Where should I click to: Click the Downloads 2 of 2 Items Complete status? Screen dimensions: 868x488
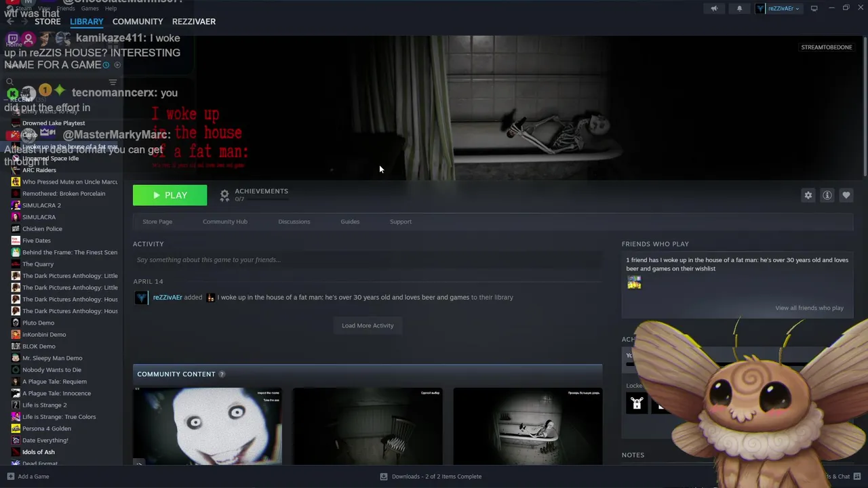pyautogui.click(x=437, y=476)
